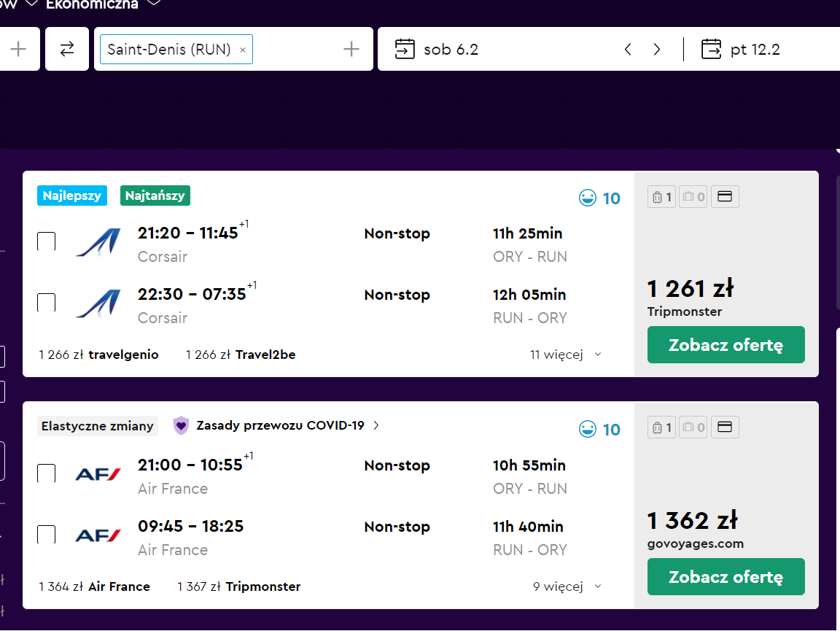Image resolution: width=840 pixels, height=631 pixels.
Task: Check the Air France 09:45 – 18:25 flight checkbox
Action: 46,535
